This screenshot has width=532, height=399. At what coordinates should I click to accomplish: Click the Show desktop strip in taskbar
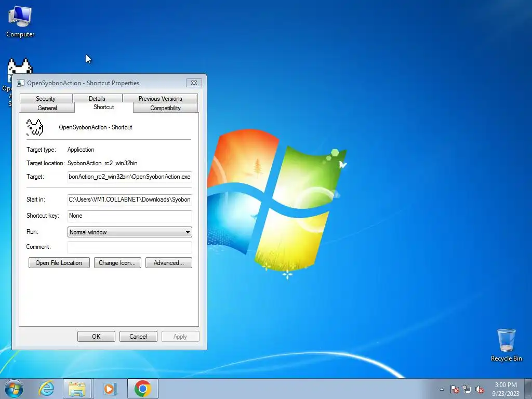click(528, 389)
